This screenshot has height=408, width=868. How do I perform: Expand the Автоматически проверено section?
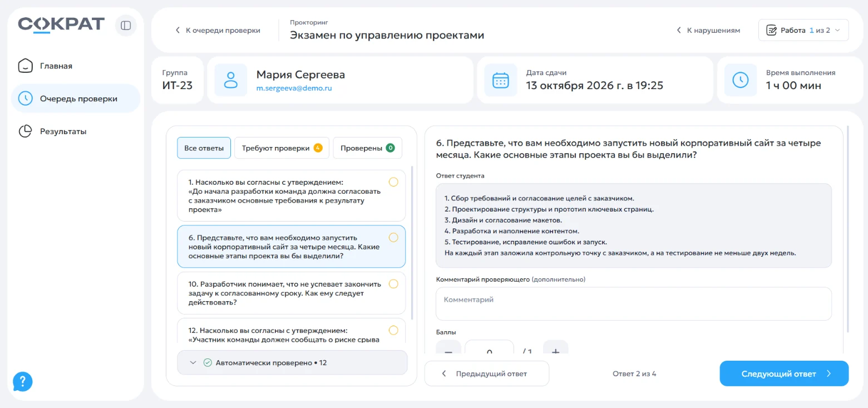click(292, 363)
